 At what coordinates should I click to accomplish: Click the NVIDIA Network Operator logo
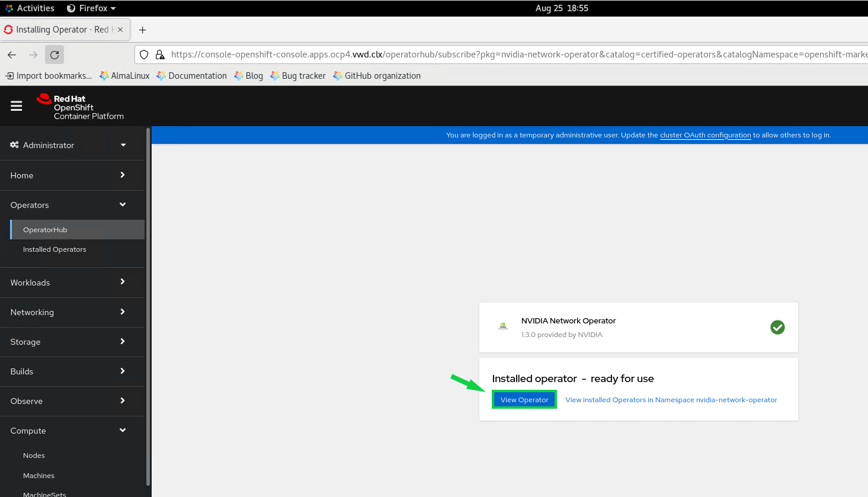tap(503, 326)
